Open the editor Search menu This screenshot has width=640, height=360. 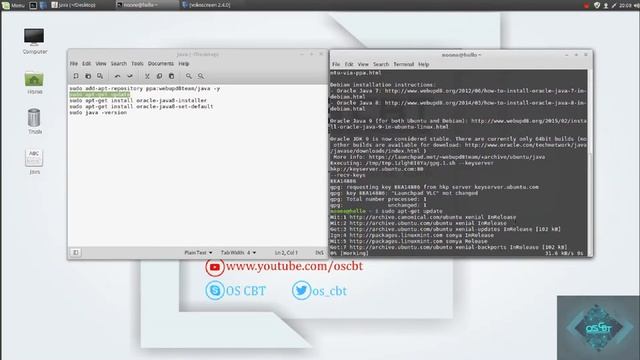pyautogui.click(x=119, y=64)
